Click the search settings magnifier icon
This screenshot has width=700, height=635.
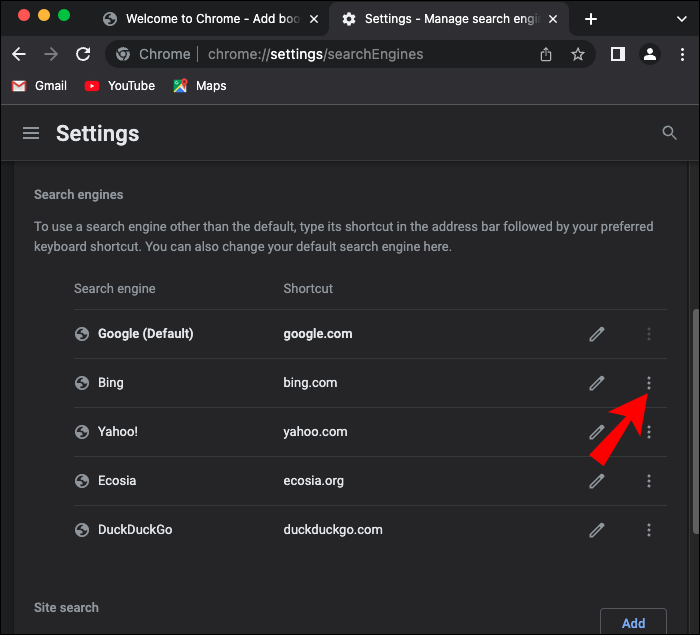[x=670, y=133]
